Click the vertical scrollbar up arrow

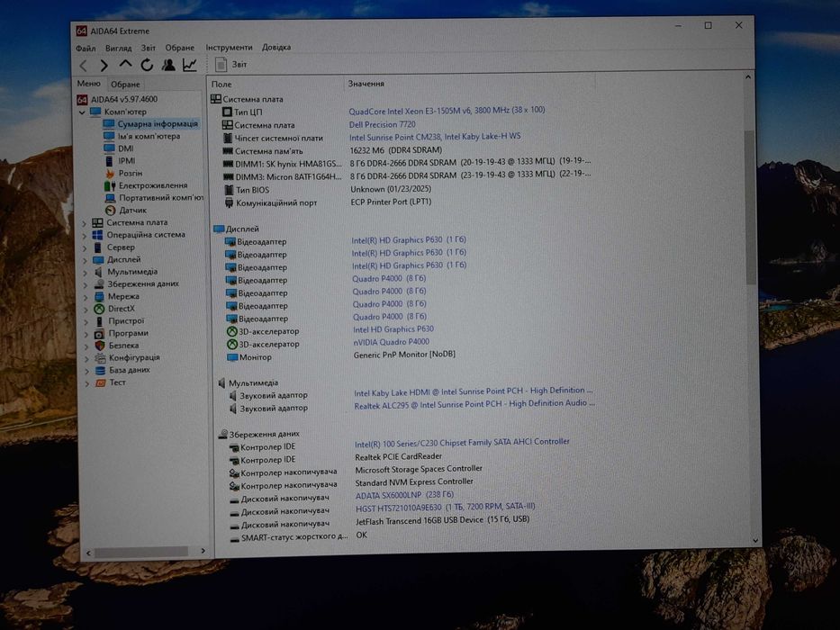coord(748,77)
